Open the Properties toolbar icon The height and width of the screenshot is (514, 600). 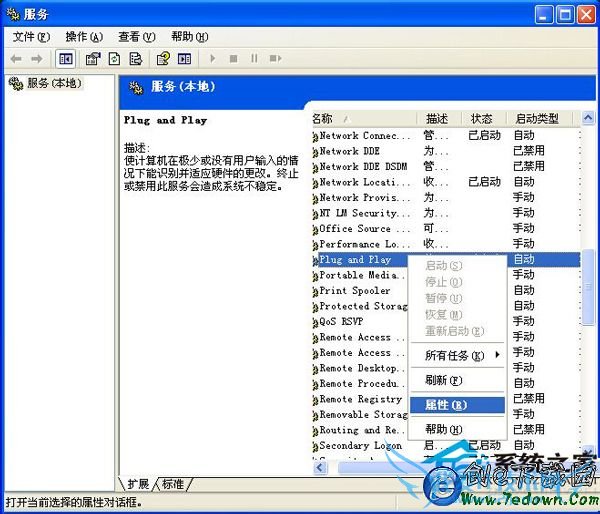(x=93, y=59)
